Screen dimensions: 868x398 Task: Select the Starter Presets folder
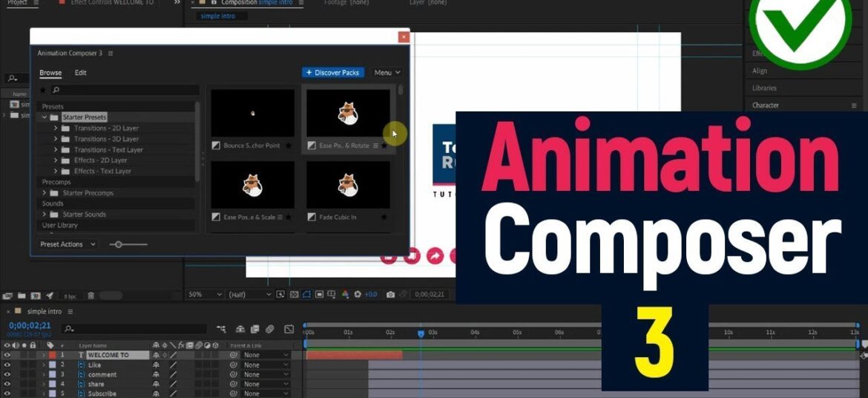pyautogui.click(x=84, y=117)
